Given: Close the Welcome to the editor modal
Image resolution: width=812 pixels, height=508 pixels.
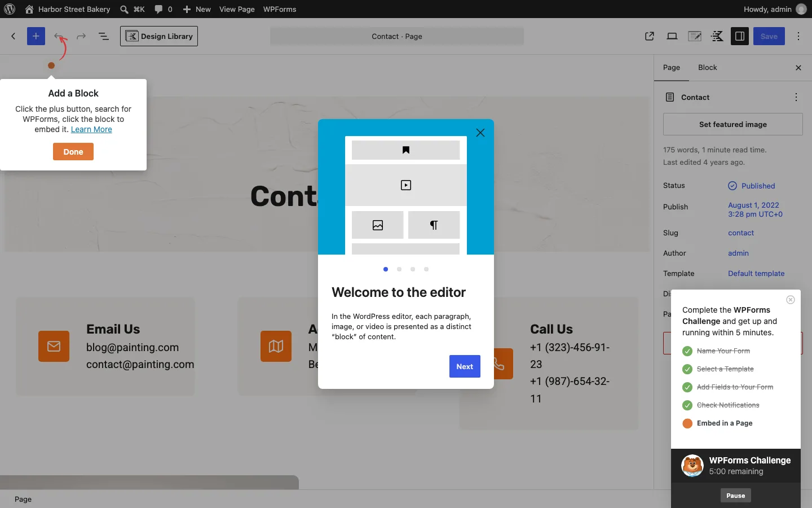Looking at the screenshot, I should tap(480, 133).
